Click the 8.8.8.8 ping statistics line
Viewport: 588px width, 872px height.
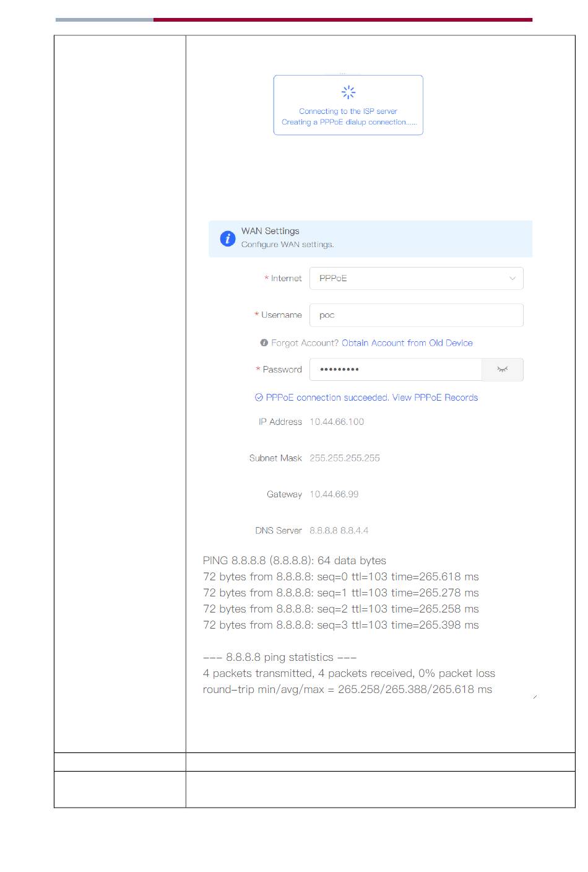coord(280,657)
